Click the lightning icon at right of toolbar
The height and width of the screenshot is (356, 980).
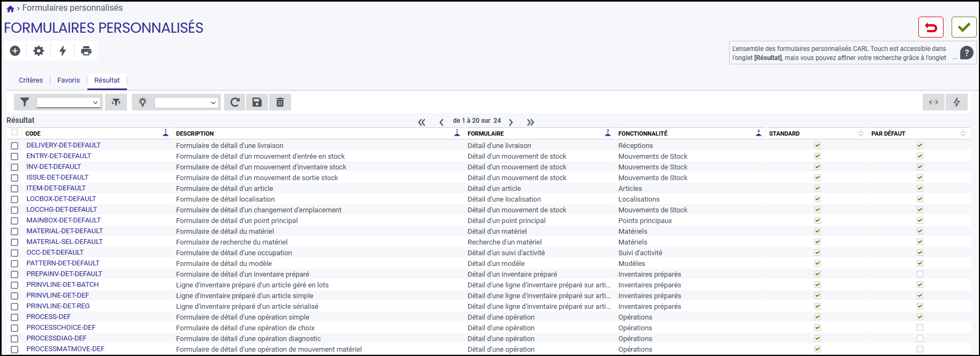pos(956,102)
